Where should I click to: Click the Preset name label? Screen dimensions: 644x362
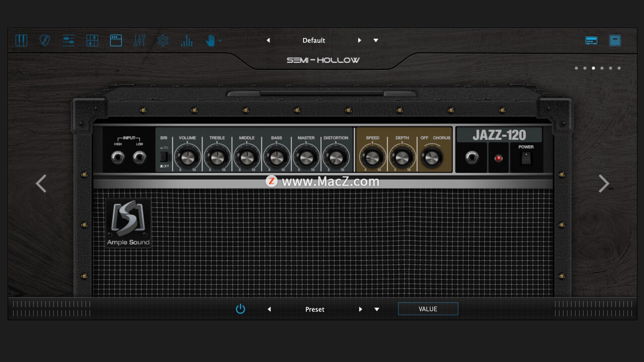coord(315,309)
